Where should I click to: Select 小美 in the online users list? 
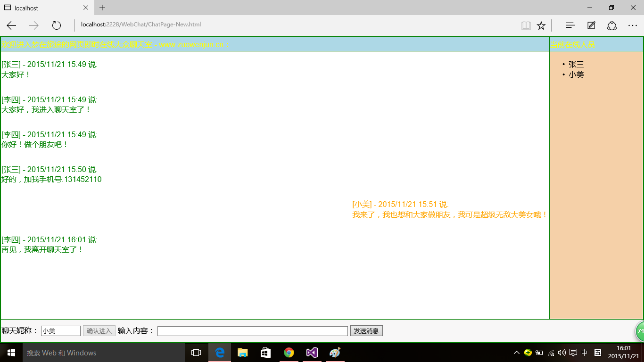[x=576, y=74]
